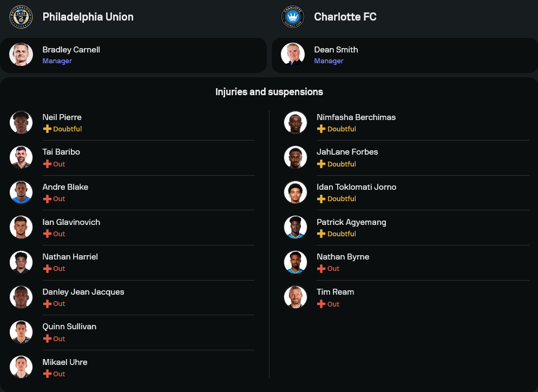Open Dean Smith's manager photo

pyautogui.click(x=293, y=55)
